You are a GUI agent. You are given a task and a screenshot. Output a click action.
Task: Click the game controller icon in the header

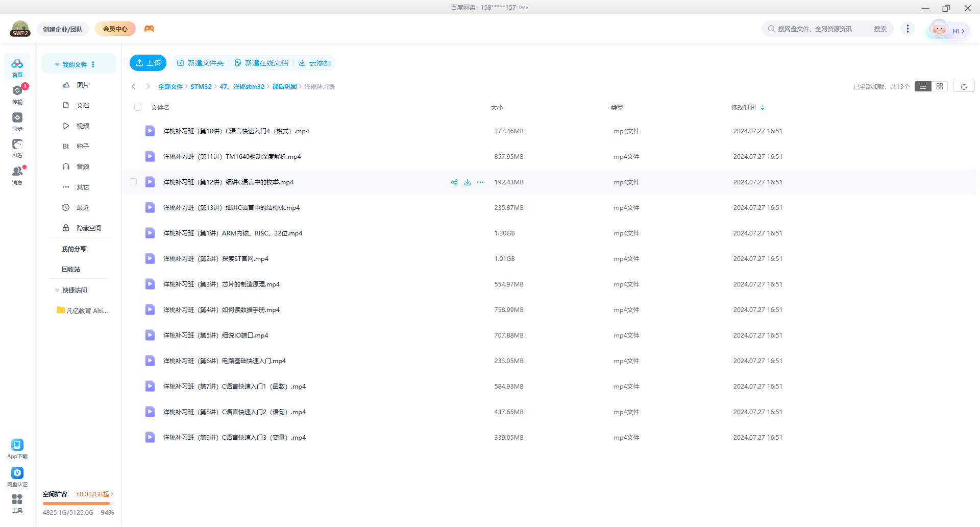pos(149,29)
